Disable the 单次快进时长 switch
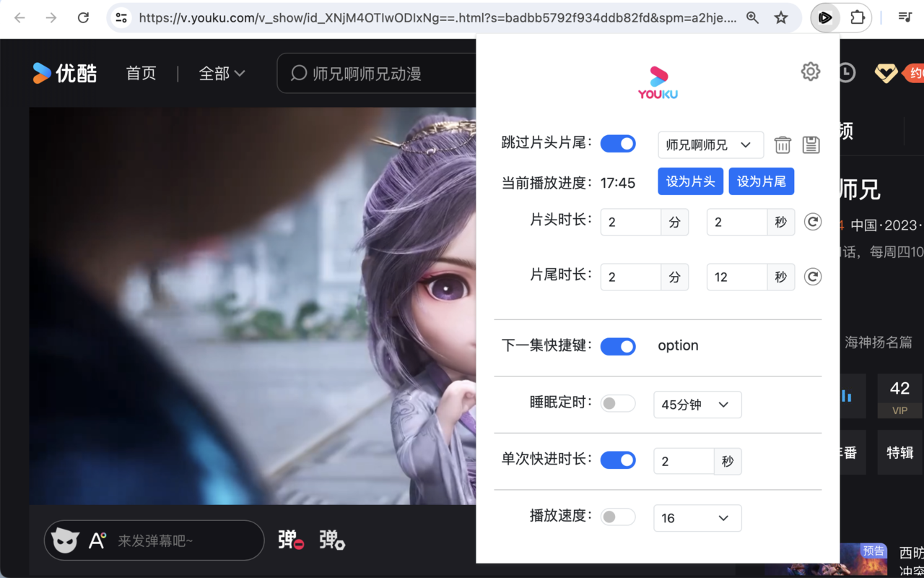This screenshot has width=924, height=578. [x=618, y=460]
